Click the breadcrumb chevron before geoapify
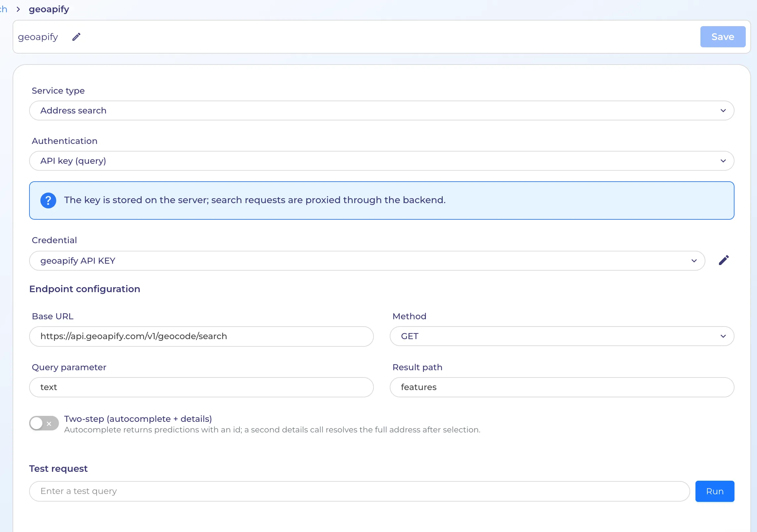Viewport: 757px width, 532px height. click(18, 9)
